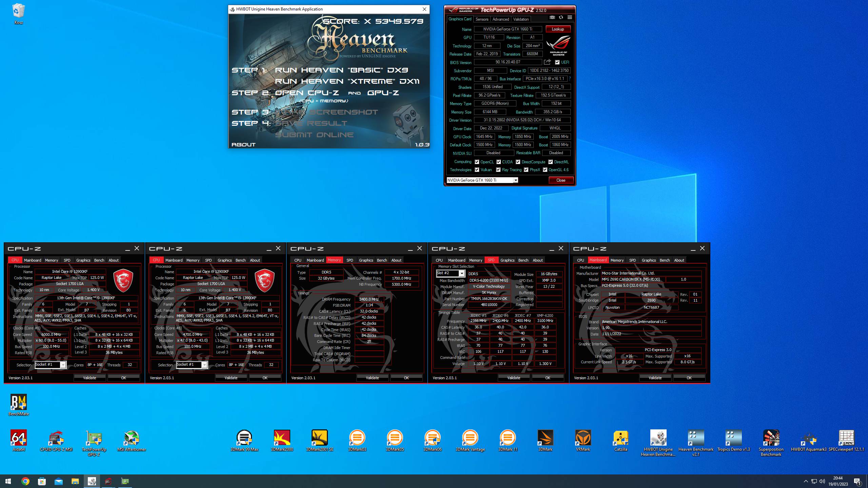Toggle Ray Tracing checkbox in GPU-Z

[498, 170]
